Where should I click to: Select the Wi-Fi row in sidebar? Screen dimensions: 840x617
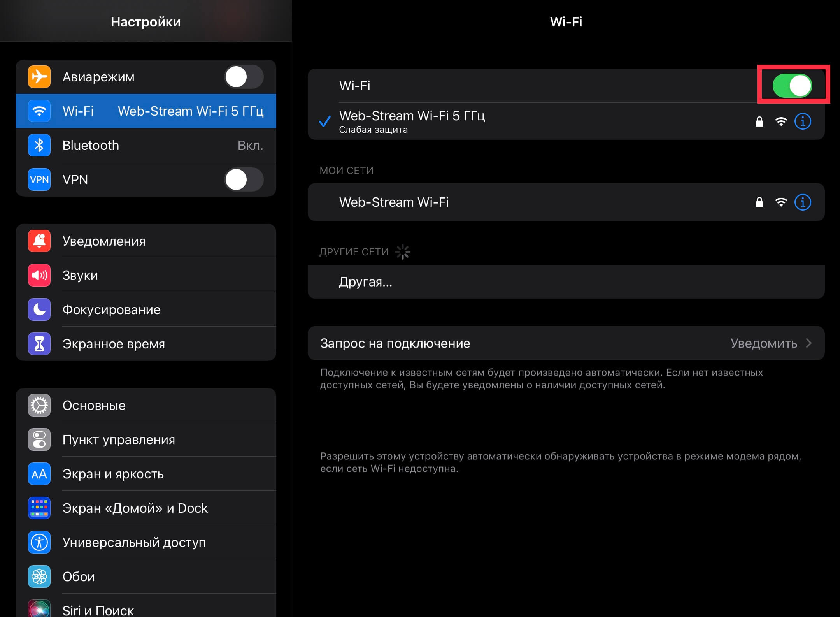click(146, 111)
